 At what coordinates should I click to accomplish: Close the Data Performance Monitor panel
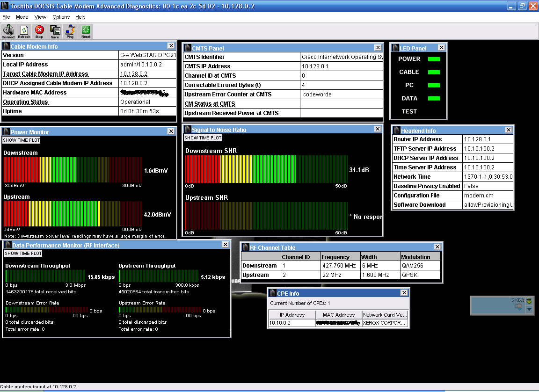[225, 245]
